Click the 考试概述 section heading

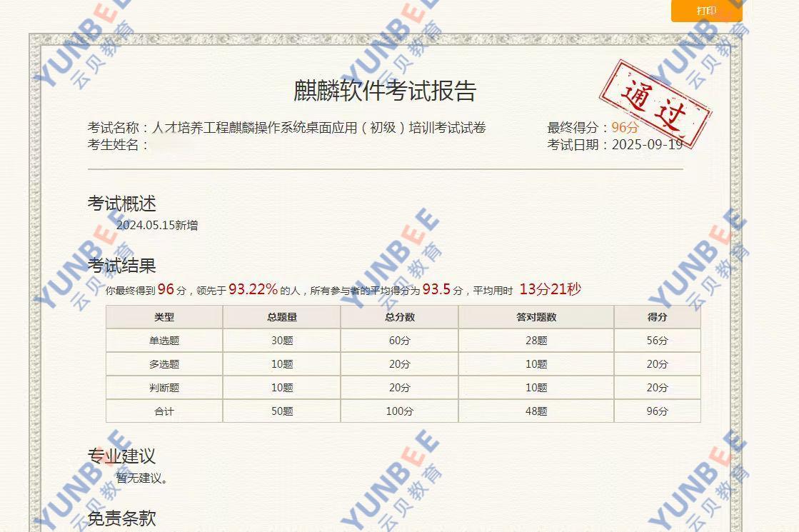click(x=121, y=204)
